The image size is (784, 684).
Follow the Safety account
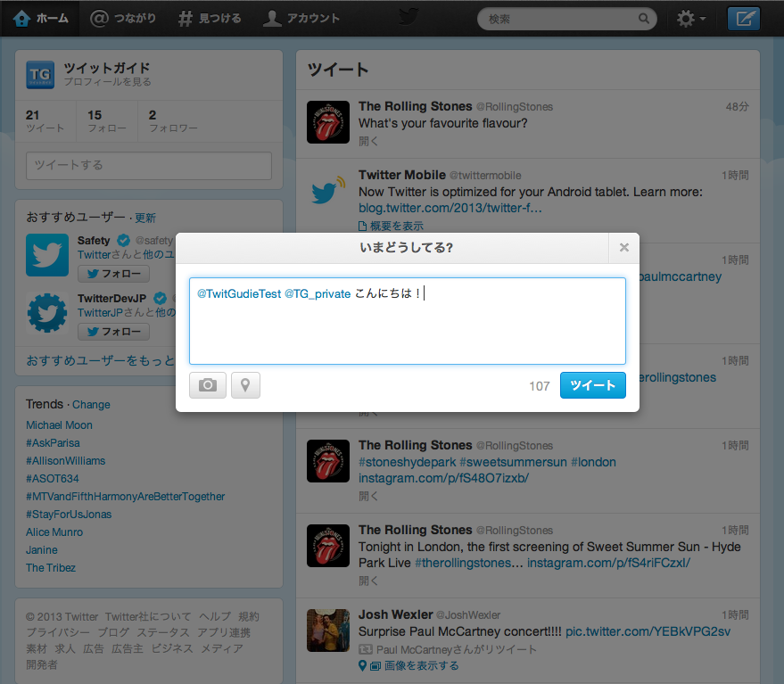point(113,274)
